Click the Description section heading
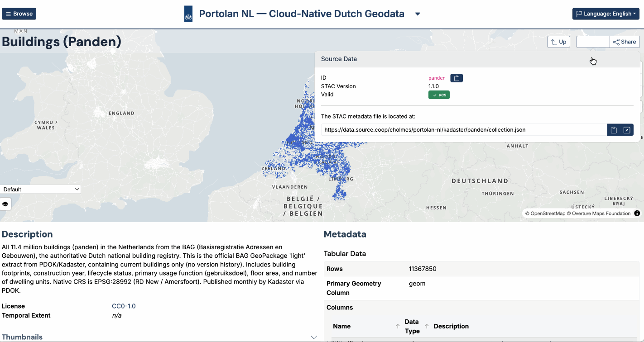644x342 pixels. click(x=27, y=234)
